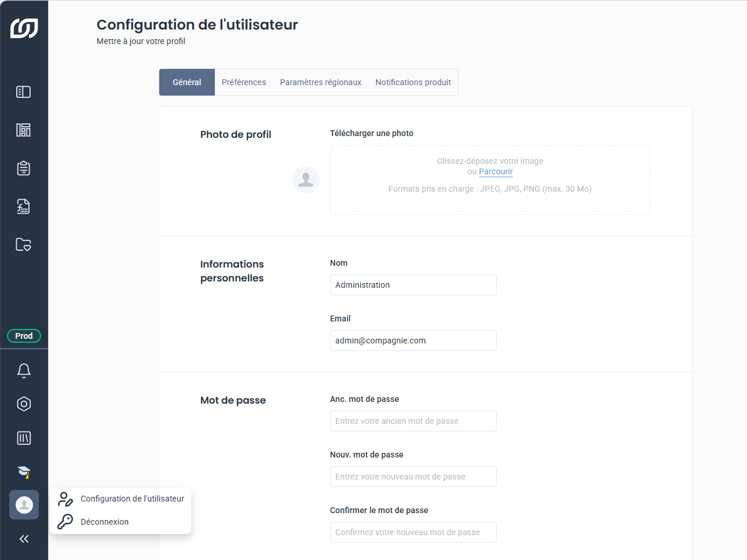Click the 'Informations personnelles' section title
Image resolution: width=747 pixels, height=560 pixels.
(232, 271)
